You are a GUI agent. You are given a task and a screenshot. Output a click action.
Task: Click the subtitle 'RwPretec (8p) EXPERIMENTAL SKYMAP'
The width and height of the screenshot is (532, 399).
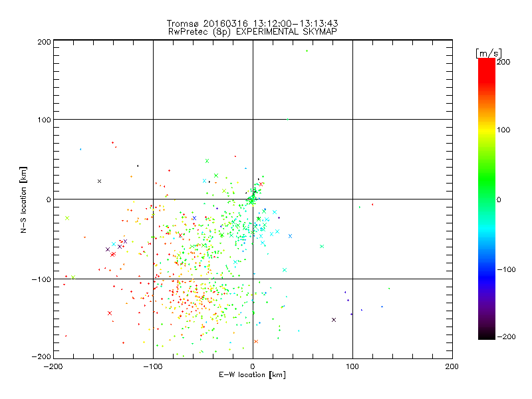pyautogui.click(x=253, y=32)
